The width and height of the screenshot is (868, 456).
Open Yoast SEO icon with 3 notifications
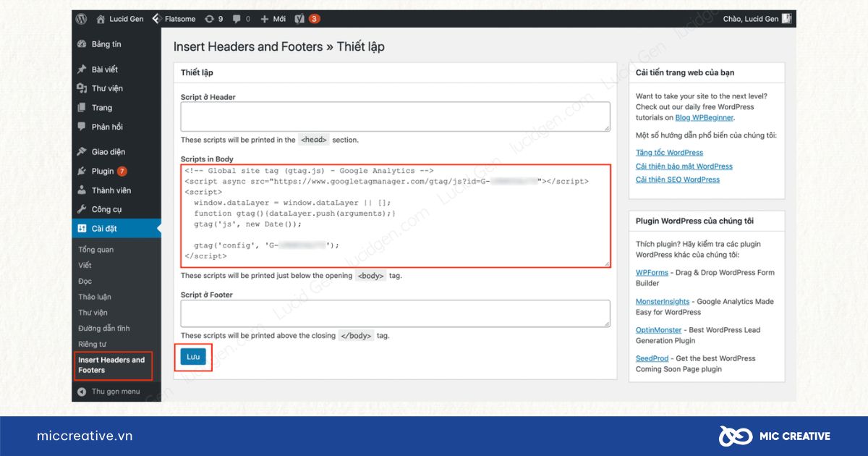[x=307, y=19]
